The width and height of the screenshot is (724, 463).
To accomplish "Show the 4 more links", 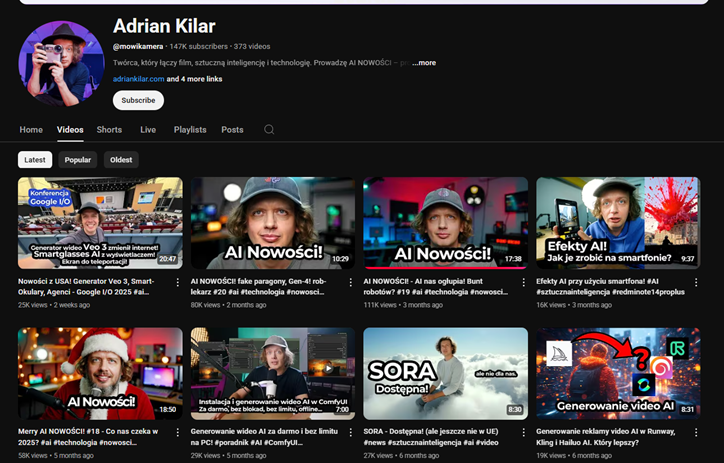I will tap(194, 79).
